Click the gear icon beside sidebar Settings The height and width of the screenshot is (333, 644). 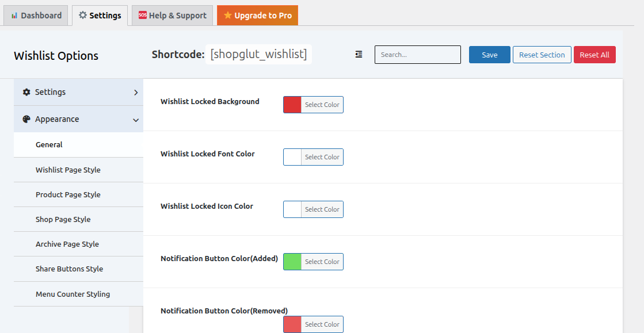click(26, 92)
